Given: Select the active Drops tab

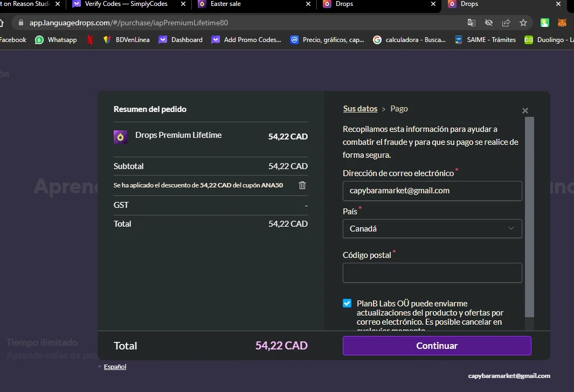Looking at the screenshot, I should [x=469, y=4].
